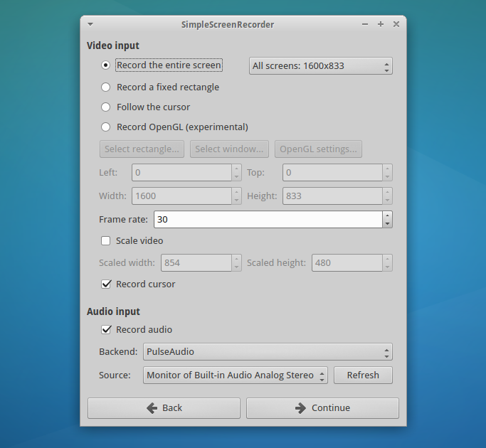Image resolution: width=486 pixels, height=448 pixels.
Task: Close the SimpleScreenRecorder window
Action: tap(396, 24)
